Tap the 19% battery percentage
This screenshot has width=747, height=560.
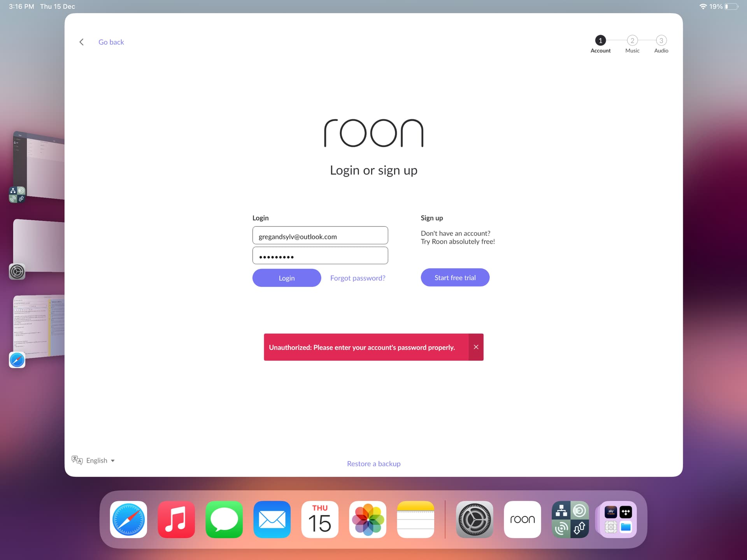coord(716,7)
